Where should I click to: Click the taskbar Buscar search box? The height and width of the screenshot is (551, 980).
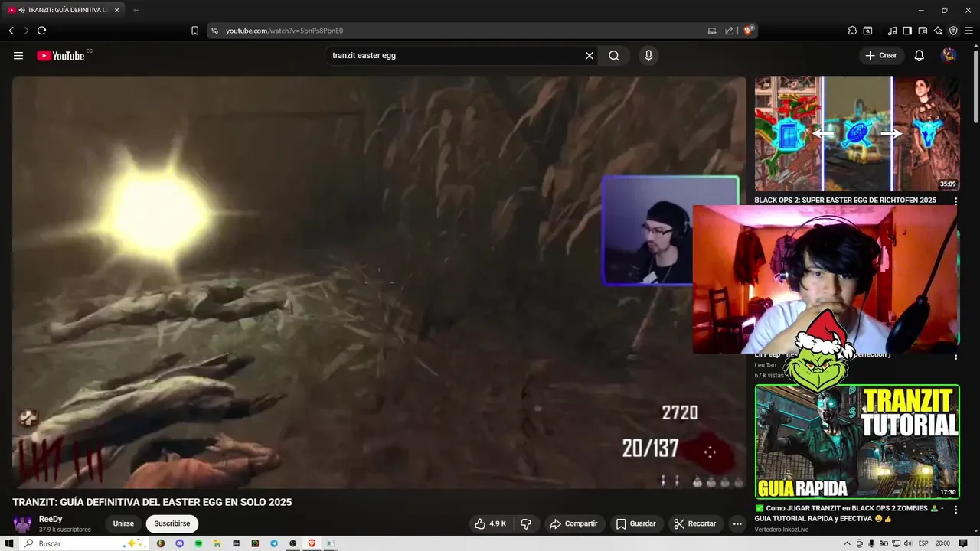(x=84, y=543)
